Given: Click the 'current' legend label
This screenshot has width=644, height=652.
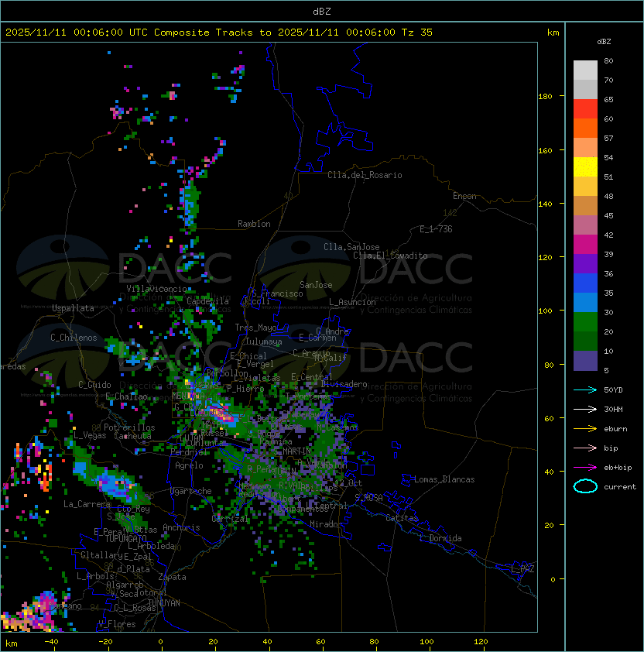Looking at the screenshot, I should coord(620,487).
